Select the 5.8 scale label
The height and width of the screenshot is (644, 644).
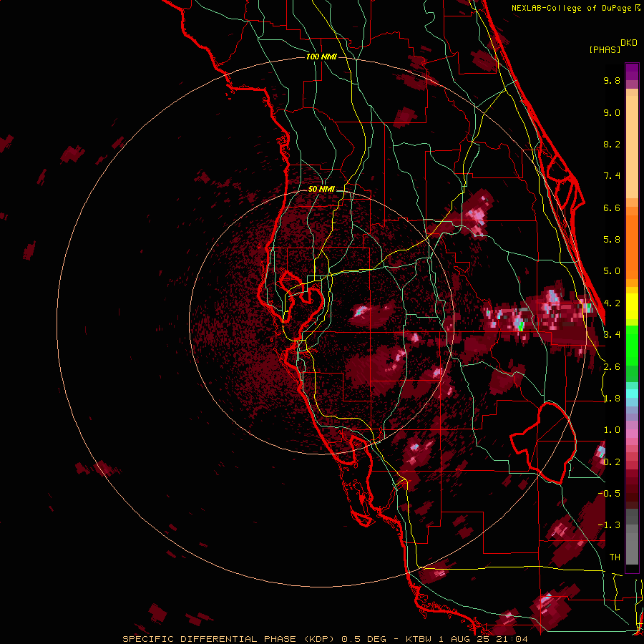coord(612,240)
